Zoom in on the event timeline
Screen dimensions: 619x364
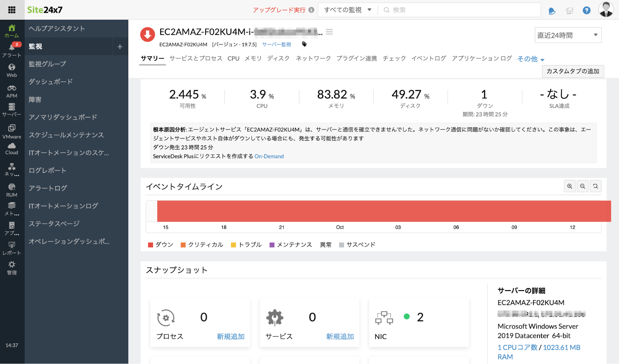[569, 186]
